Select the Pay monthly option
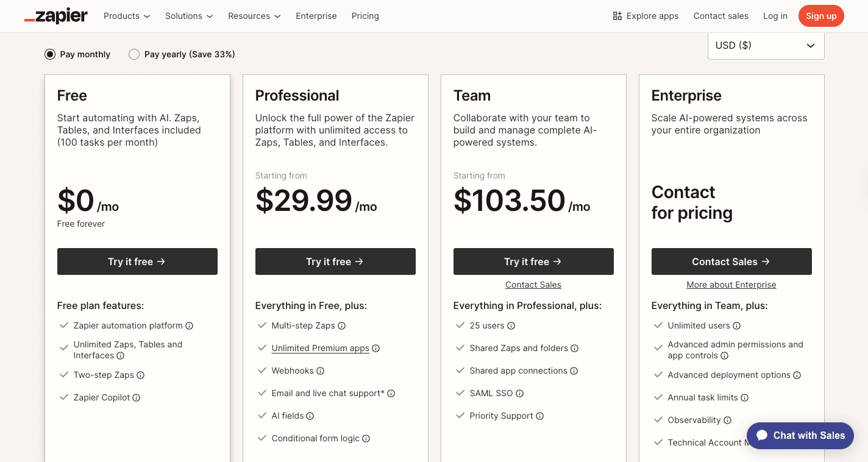This screenshot has height=462, width=868. (x=49, y=54)
